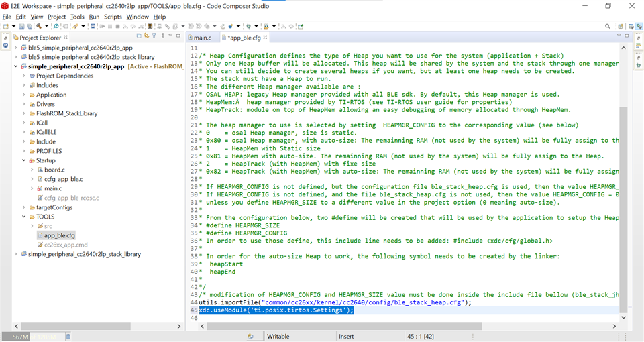Select cc26xx_app.cmd file
The height and width of the screenshot is (342, 644).
pos(66,245)
